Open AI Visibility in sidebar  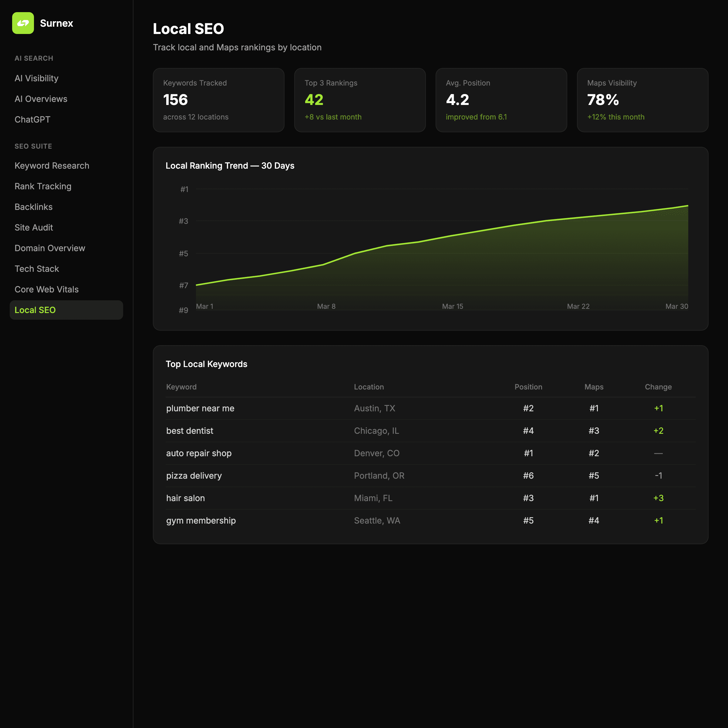[36, 78]
